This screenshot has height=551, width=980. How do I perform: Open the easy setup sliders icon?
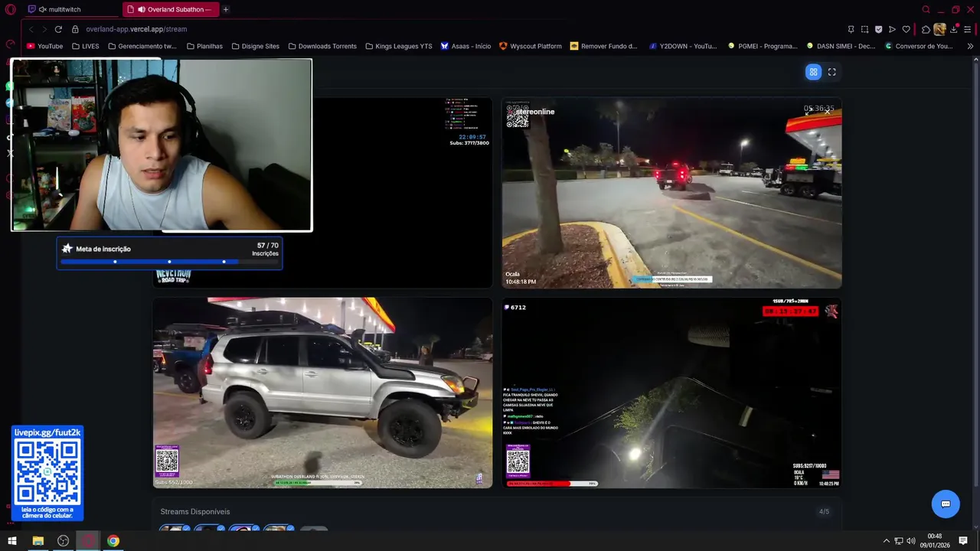coord(968,29)
